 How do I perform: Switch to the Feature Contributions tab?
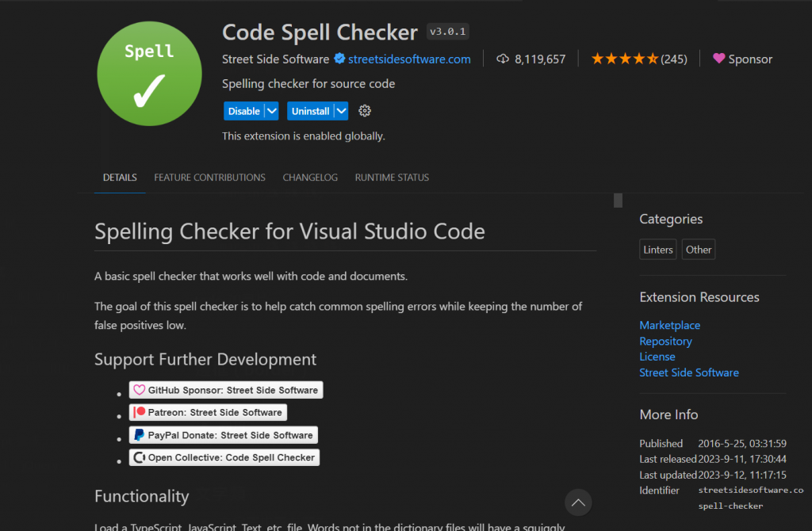click(x=209, y=178)
